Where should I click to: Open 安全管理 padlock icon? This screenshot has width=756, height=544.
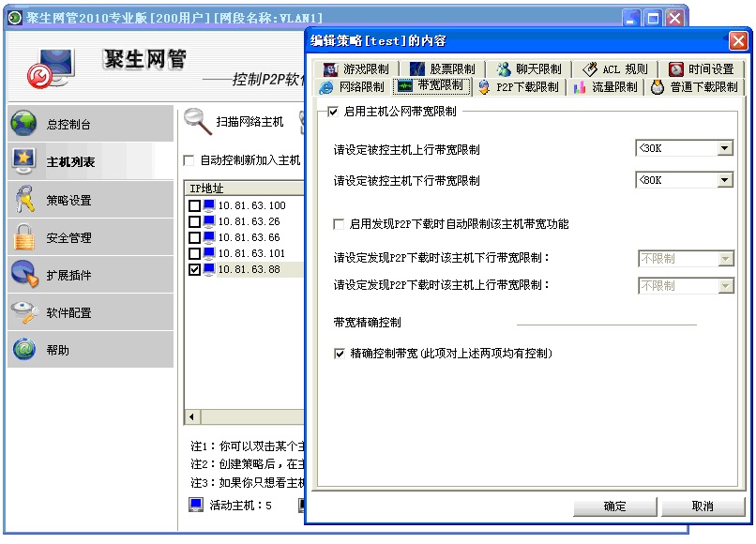point(24,237)
